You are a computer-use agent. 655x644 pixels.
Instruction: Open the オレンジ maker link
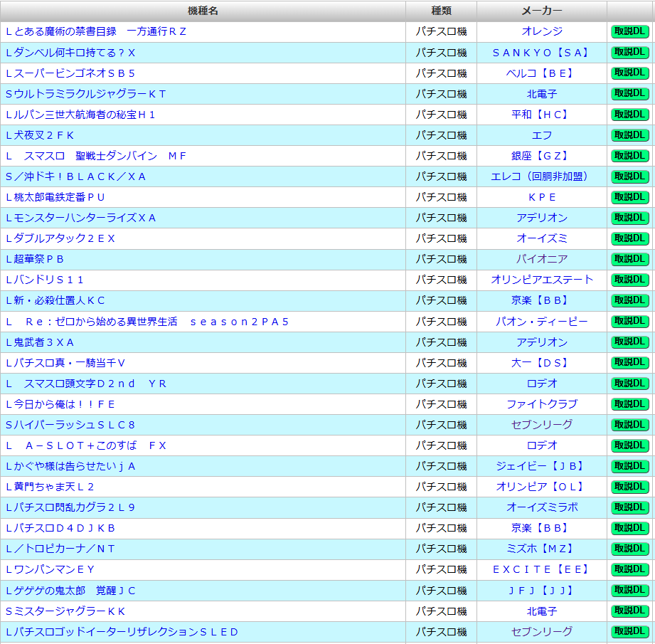click(542, 32)
